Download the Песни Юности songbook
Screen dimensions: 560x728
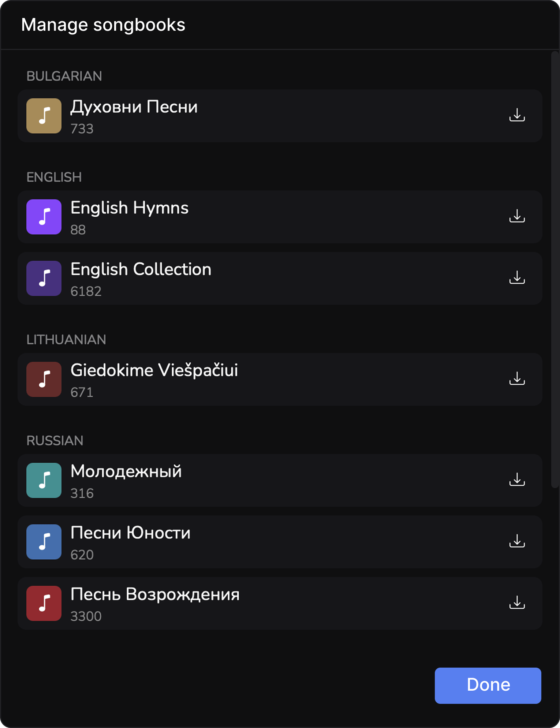click(x=517, y=541)
